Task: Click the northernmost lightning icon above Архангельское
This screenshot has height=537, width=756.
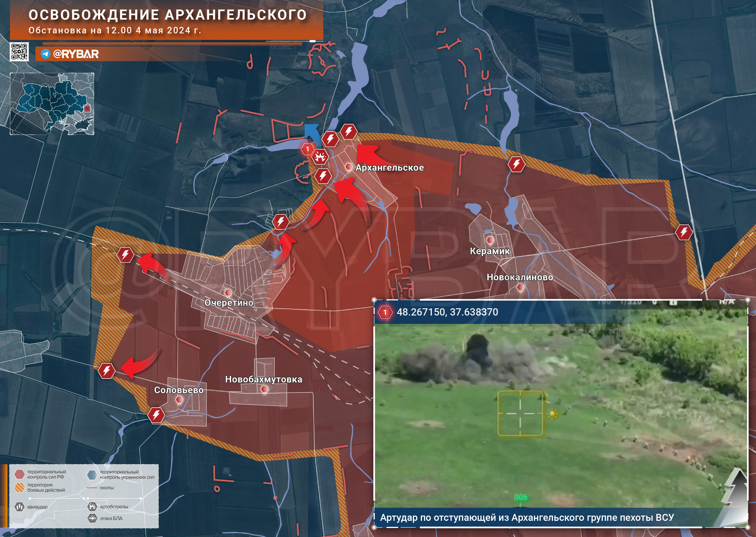Action: (x=349, y=132)
